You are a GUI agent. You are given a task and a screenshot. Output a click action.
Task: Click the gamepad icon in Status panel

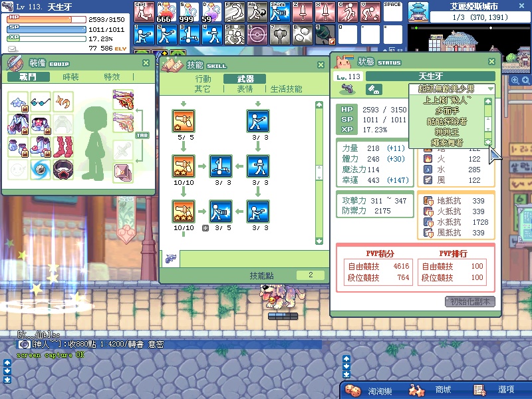click(374, 90)
